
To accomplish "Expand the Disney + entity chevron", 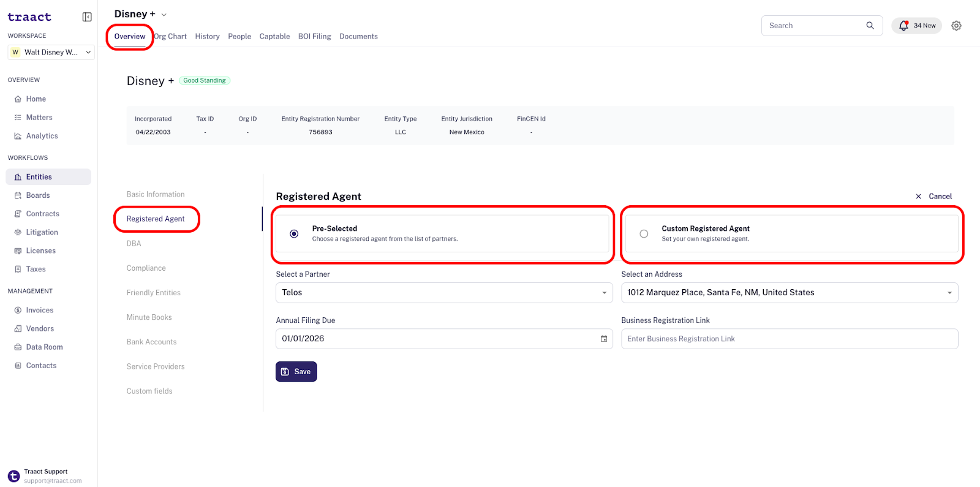I will (x=164, y=15).
